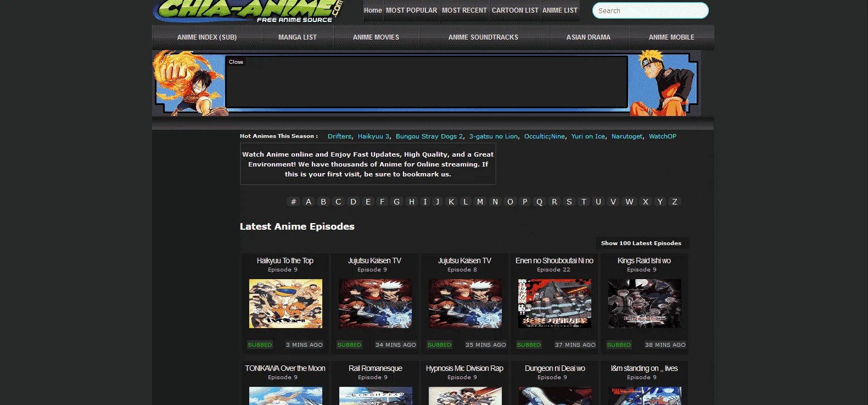Viewport: 868px width, 405px height.
Task: Click Enen no Shouboutai thumbnail
Action: pos(555,303)
